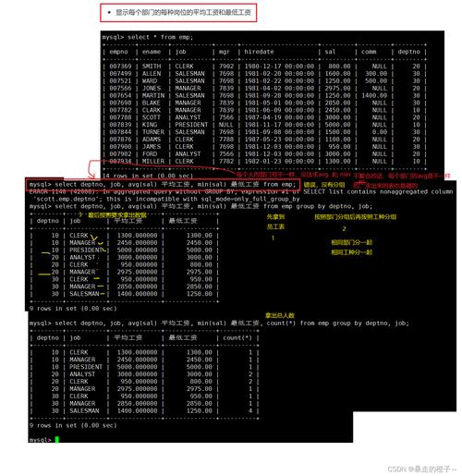Click employee number 007369

point(120,67)
